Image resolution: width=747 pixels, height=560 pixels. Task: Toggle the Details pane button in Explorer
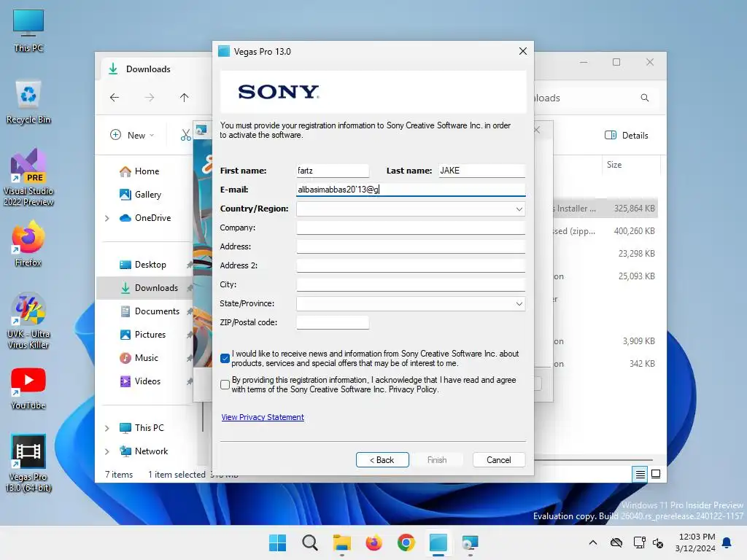click(627, 135)
